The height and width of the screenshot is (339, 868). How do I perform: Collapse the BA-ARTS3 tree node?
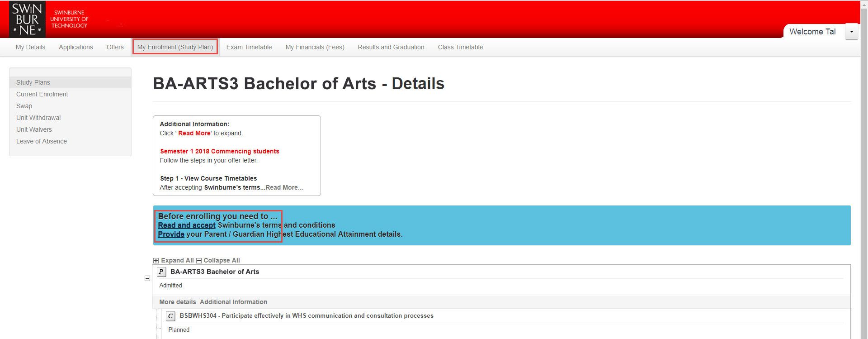click(x=147, y=278)
